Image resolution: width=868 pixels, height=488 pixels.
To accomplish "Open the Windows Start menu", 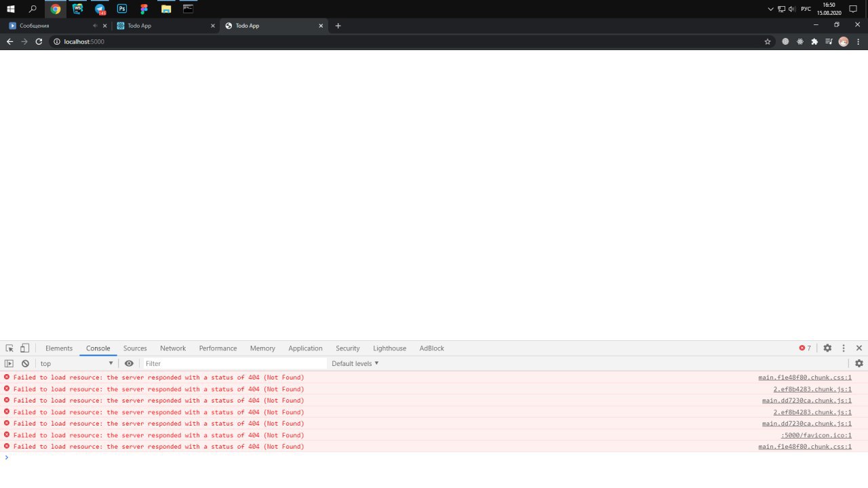I will 11,9.
